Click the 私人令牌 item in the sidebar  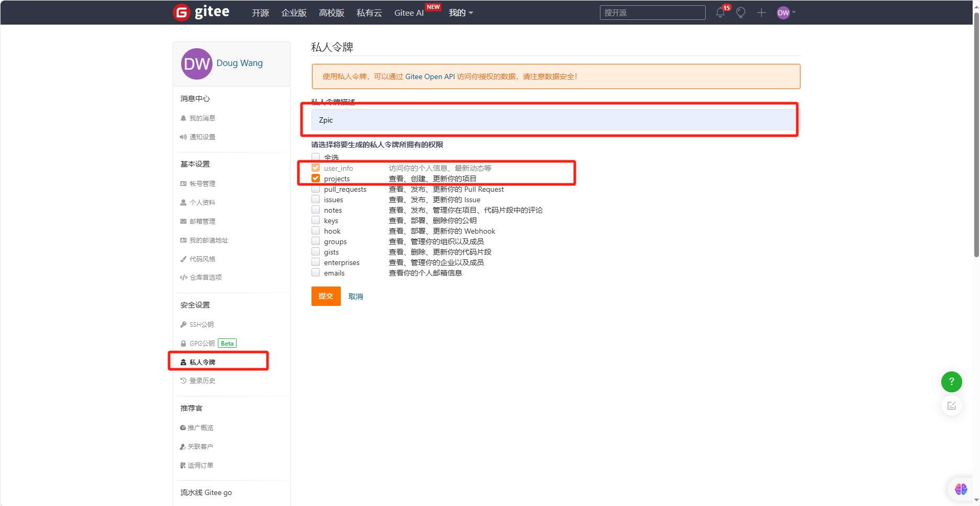coord(203,361)
